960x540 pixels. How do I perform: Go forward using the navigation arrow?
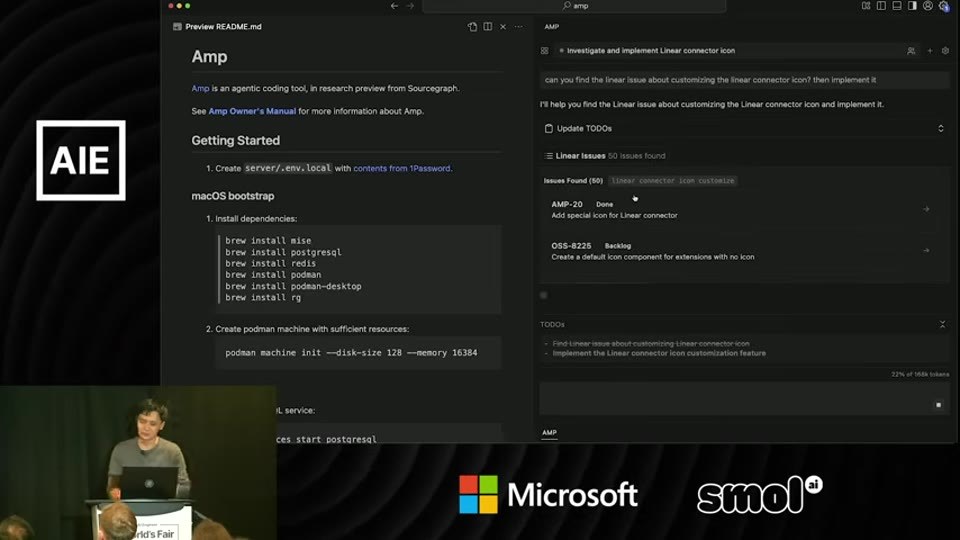pyautogui.click(x=410, y=6)
